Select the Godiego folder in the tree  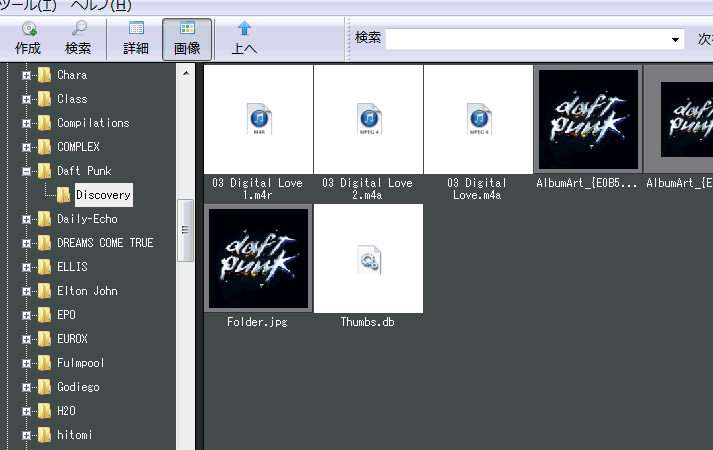[78, 387]
